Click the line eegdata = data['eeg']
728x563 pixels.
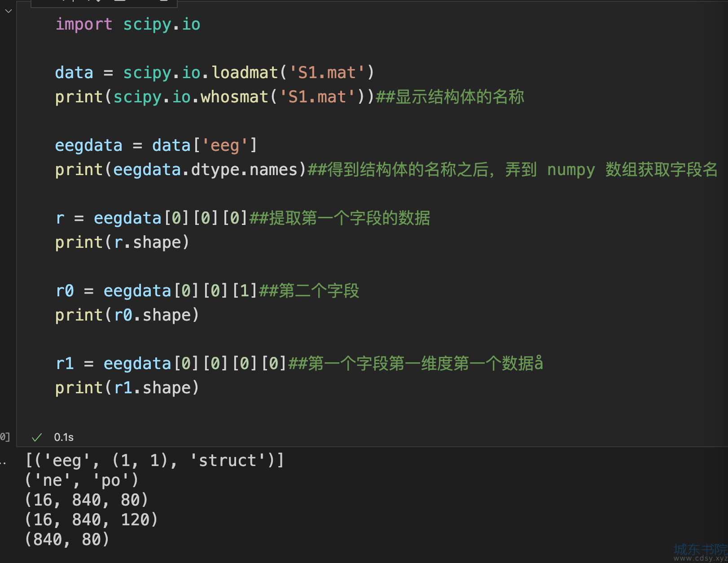[x=156, y=145]
